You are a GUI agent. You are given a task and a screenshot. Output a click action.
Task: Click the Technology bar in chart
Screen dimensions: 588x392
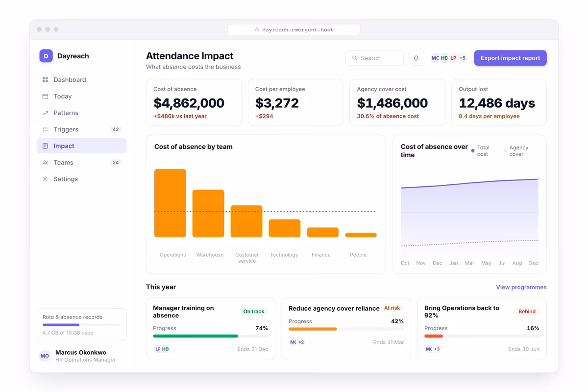tap(285, 228)
